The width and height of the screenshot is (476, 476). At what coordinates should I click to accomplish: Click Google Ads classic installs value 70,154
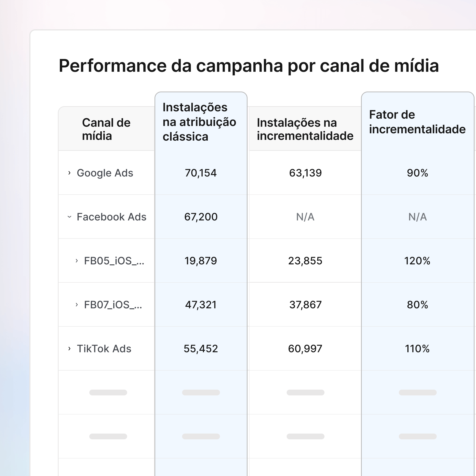[x=201, y=173]
